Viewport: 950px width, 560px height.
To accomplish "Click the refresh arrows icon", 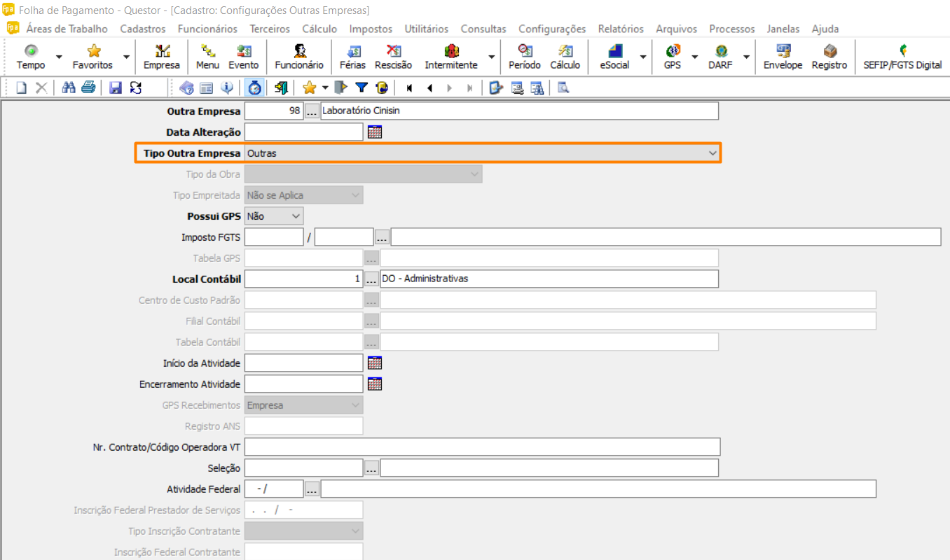I will pos(136,87).
